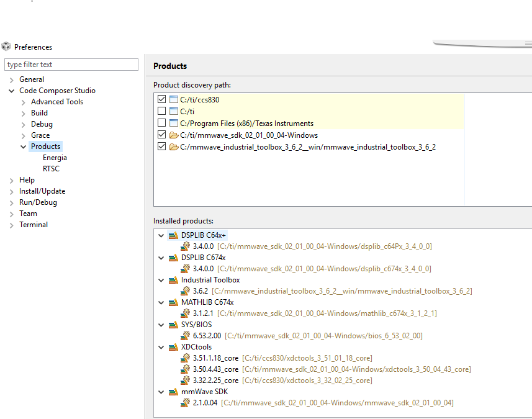Screen dimensions: 532x419
Task: Open the Run/Debug preferences category
Action: pyautogui.click(x=38, y=202)
